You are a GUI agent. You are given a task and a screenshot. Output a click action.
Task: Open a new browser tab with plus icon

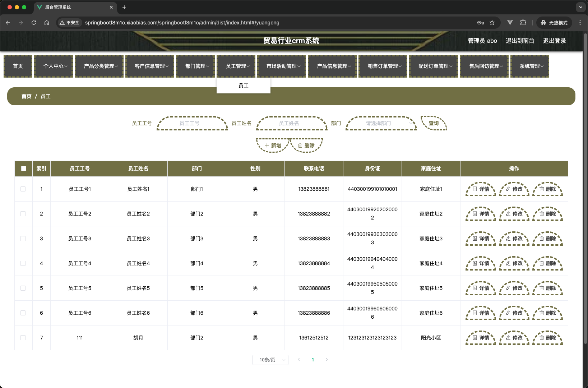coord(124,7)
